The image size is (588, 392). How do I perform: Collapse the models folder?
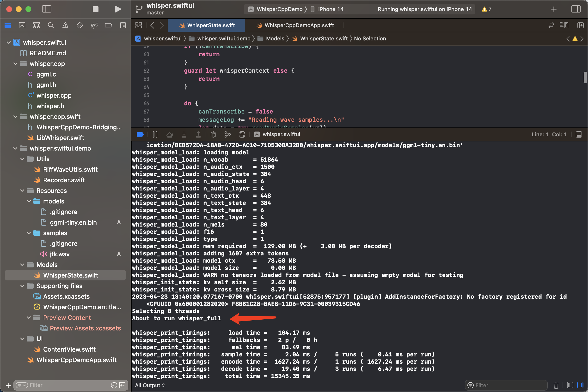[29, 201]
